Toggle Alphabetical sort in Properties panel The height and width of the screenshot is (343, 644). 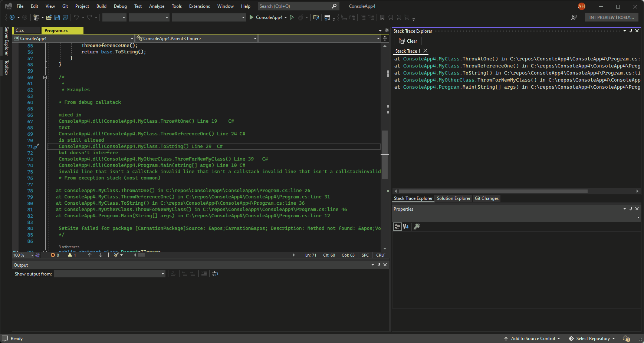406,227
